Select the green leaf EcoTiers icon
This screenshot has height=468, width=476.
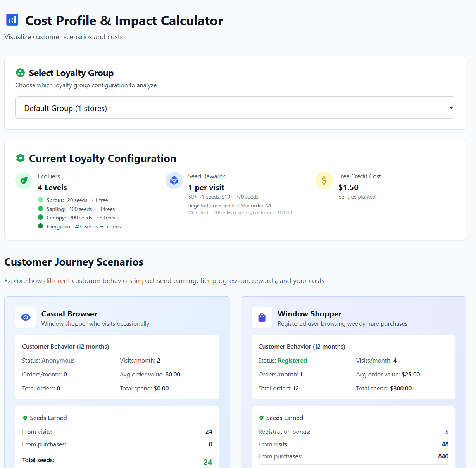24,180
